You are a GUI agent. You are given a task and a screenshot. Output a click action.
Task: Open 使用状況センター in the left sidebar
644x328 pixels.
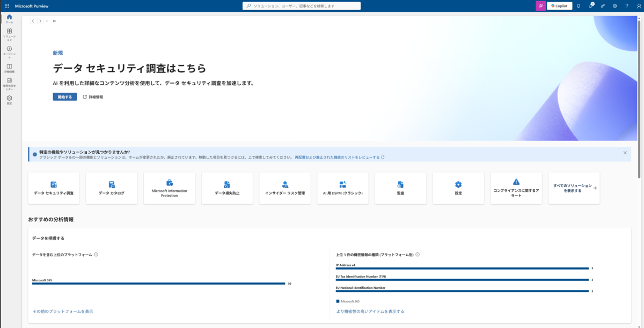[x=9, y=84]
